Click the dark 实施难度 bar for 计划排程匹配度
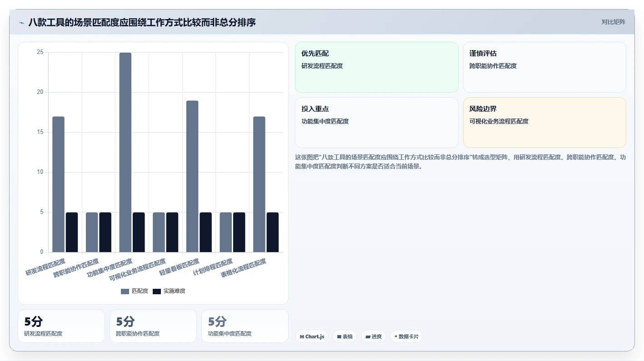 tap(239, 232)
